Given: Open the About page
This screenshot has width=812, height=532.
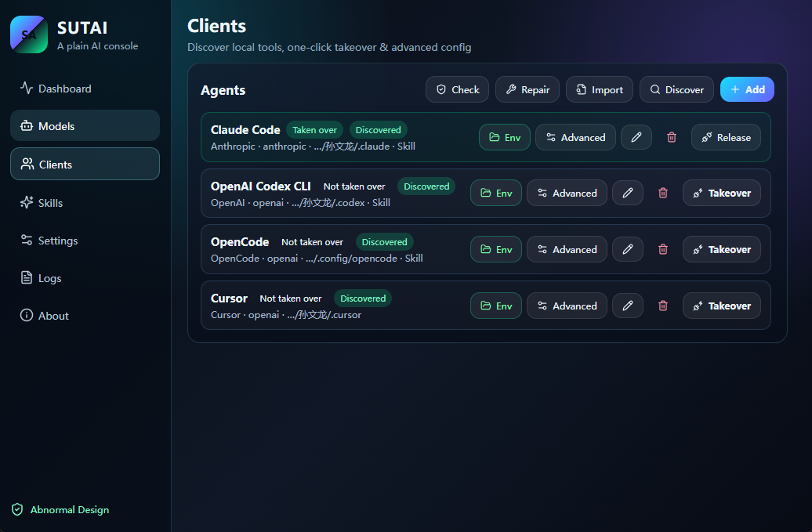Looking at the screenshot, I should [85, 316].
